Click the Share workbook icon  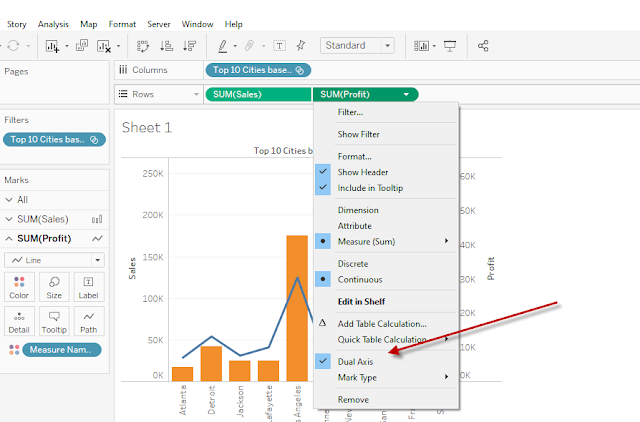[483, 46]
